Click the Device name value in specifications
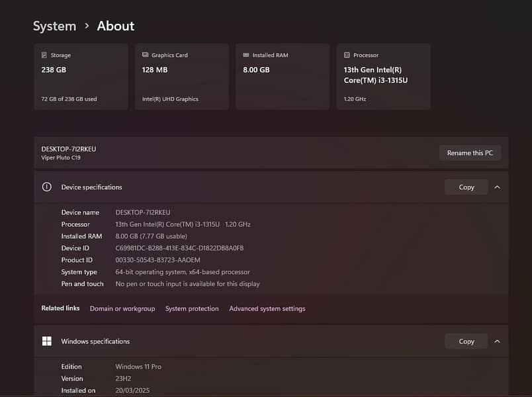Image resolution: width=532 pixels, height=397 pixels. (x=143, y=212)
